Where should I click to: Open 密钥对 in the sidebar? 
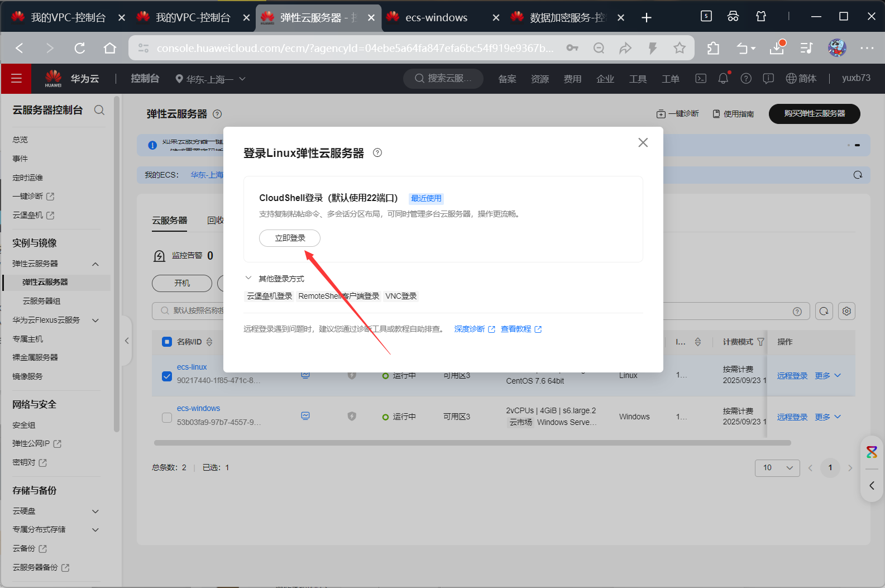tap(30, 462)
